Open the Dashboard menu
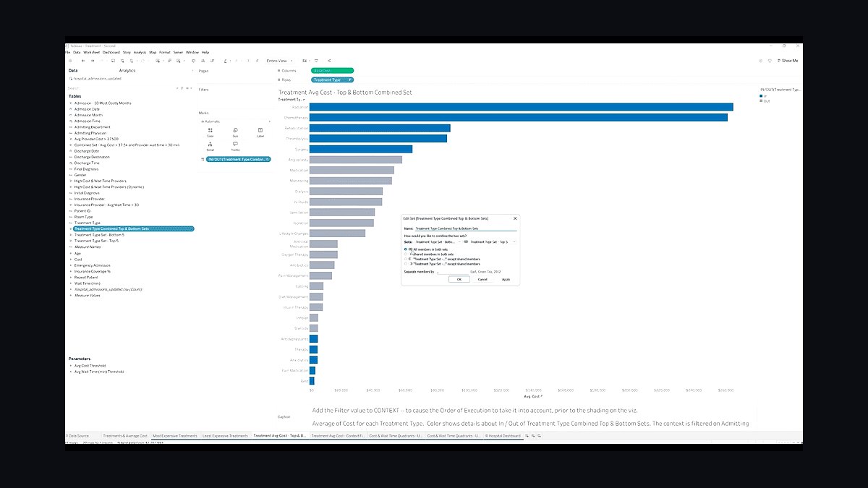Image resolution: width=868 pixels, height=488 pixels. 111,52
